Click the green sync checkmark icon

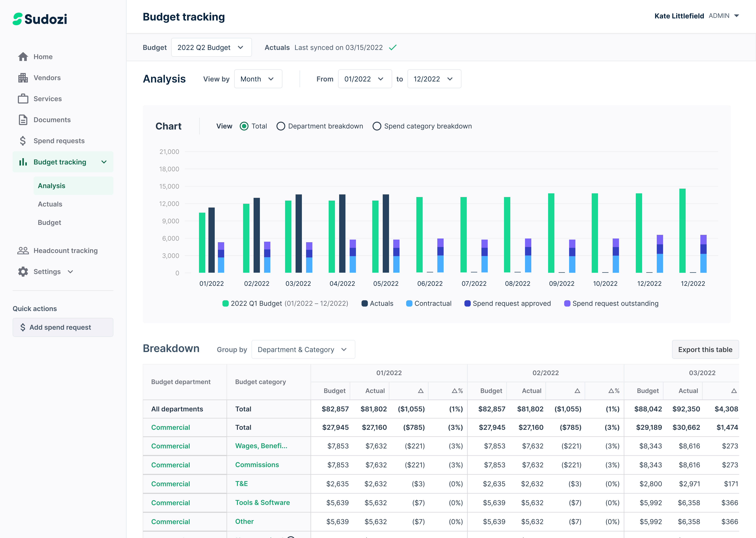coord(393,48)
